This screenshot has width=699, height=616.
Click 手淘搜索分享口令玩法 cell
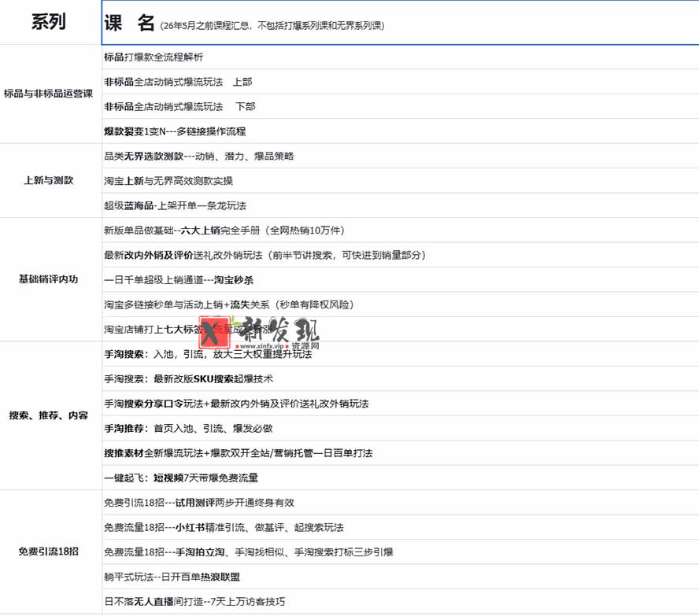401,404
